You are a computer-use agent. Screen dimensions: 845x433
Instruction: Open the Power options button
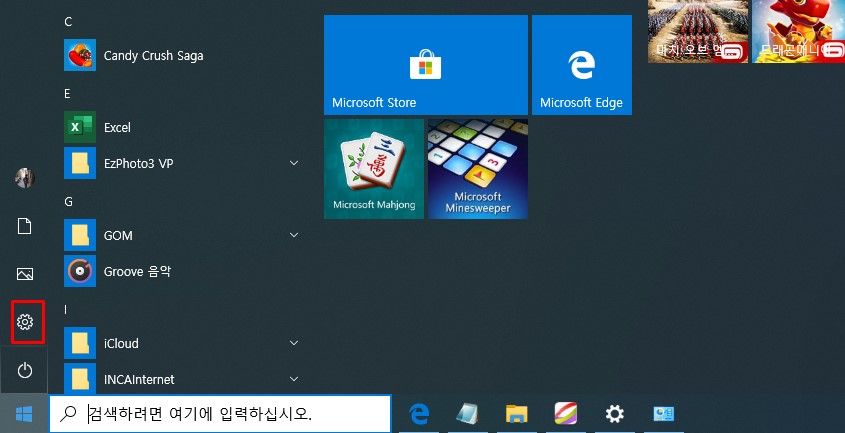pyautogui.click(x=25, y=370)
